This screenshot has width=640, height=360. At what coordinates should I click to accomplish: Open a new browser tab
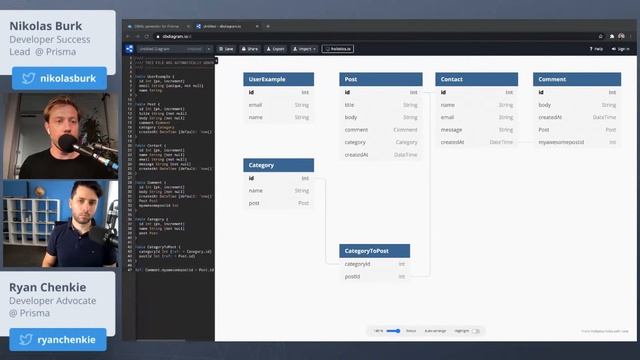coord(268,26)
